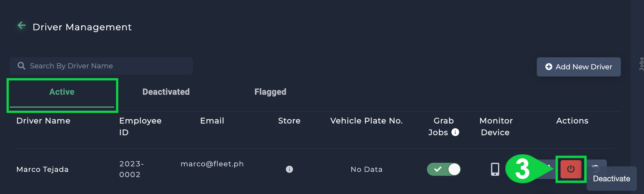Open the Flagged drivers tab
The height and width of the screenshot is (194, 644).
[x=270, y=92]
